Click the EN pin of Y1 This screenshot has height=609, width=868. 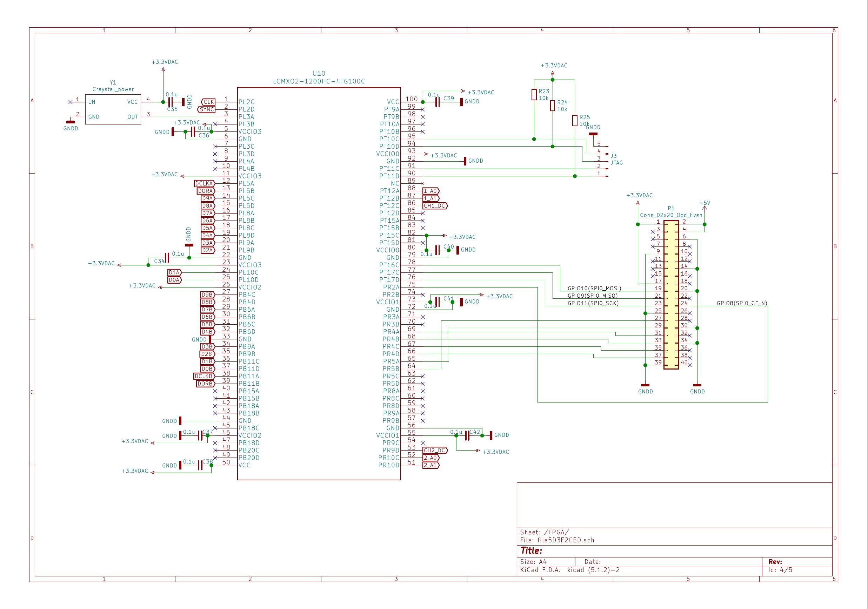[92, 102]
